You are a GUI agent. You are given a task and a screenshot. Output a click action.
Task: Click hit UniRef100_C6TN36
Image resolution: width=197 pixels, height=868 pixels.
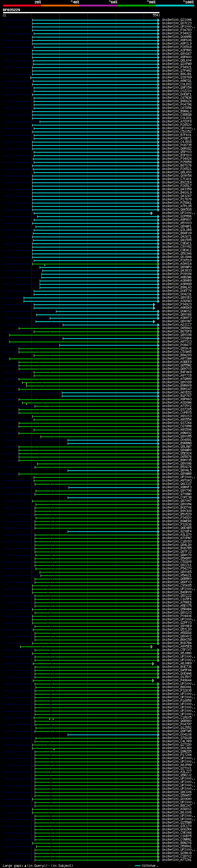(177, 98)
